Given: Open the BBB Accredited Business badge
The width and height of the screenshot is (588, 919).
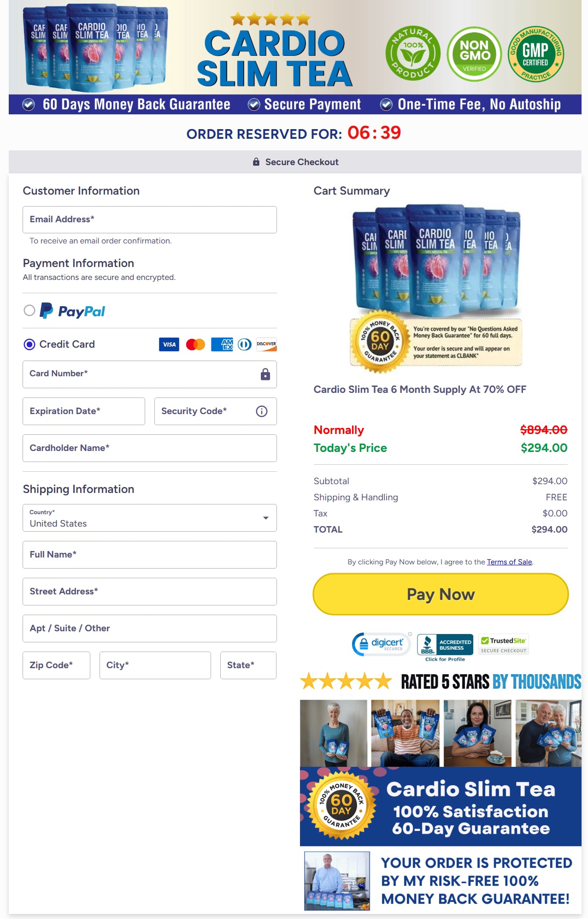Looking at the screenshot, I should [445, 645].
